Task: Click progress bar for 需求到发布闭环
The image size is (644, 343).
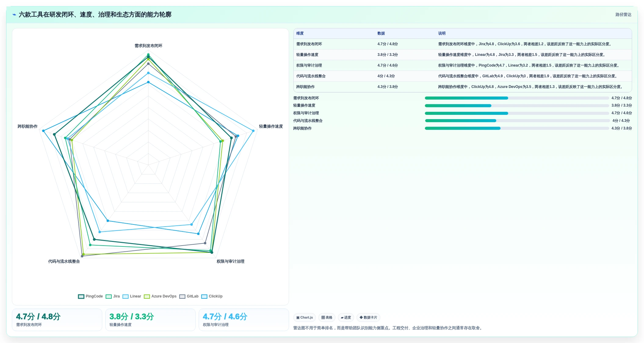Action: (x=517, y=98)
